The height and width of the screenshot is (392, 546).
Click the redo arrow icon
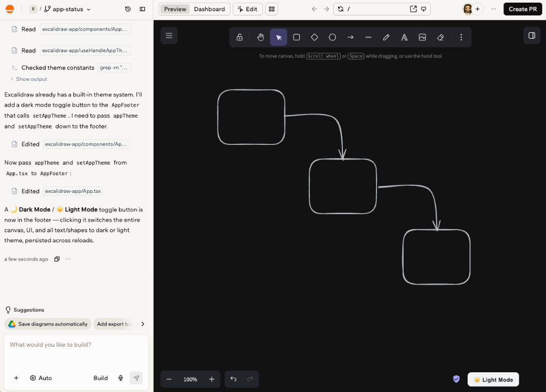(250, 379)
